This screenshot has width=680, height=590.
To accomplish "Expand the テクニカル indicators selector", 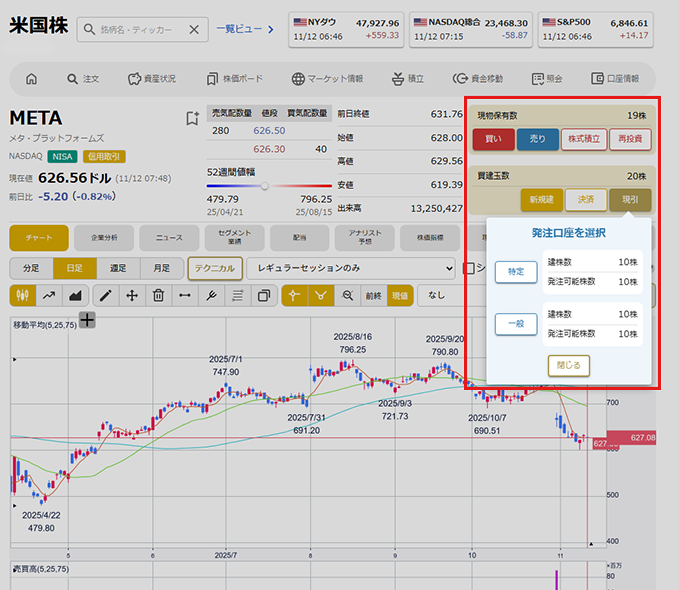I will click(213, 268).
